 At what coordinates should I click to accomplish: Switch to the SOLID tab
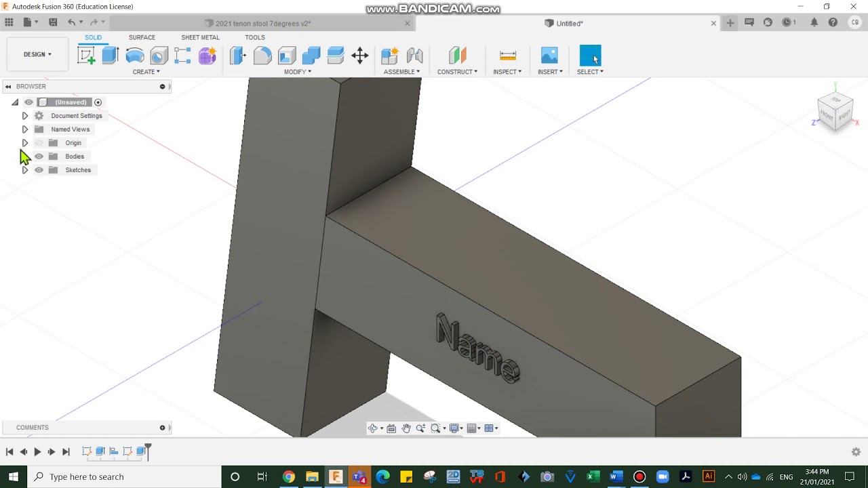[94, 37]
